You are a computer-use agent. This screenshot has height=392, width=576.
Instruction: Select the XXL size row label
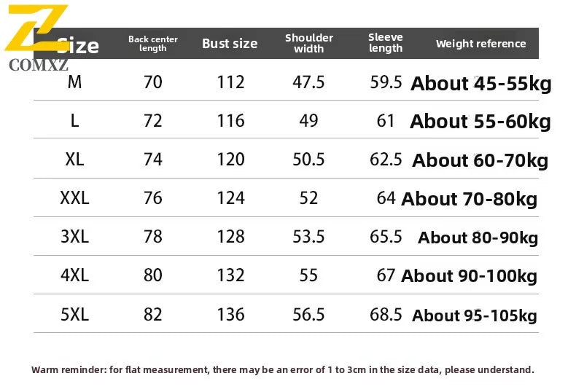pos(74,198)
